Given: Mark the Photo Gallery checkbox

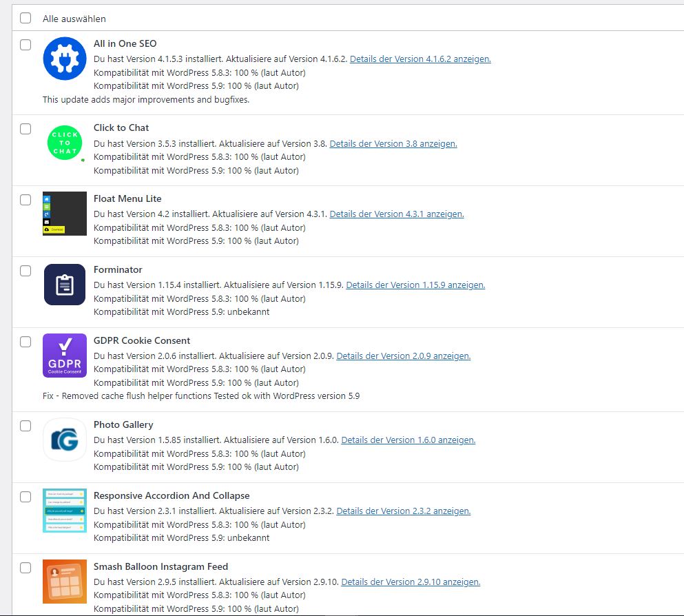Looking at the screenshot, I should (x=25, y=426).
